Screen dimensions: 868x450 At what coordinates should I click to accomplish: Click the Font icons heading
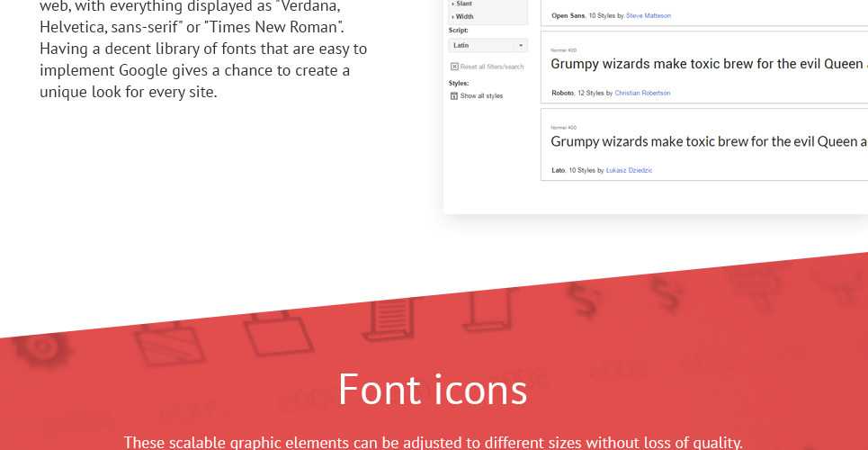[433, 389]
